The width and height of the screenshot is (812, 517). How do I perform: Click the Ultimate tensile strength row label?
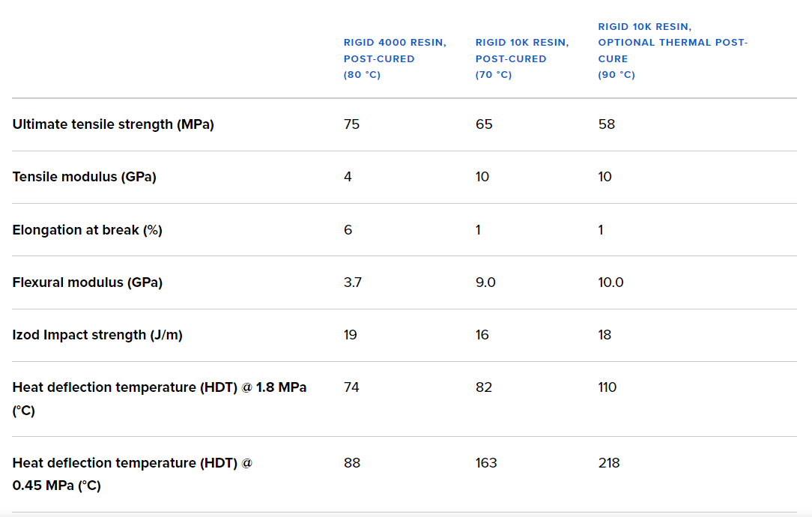tap(113, 124)
